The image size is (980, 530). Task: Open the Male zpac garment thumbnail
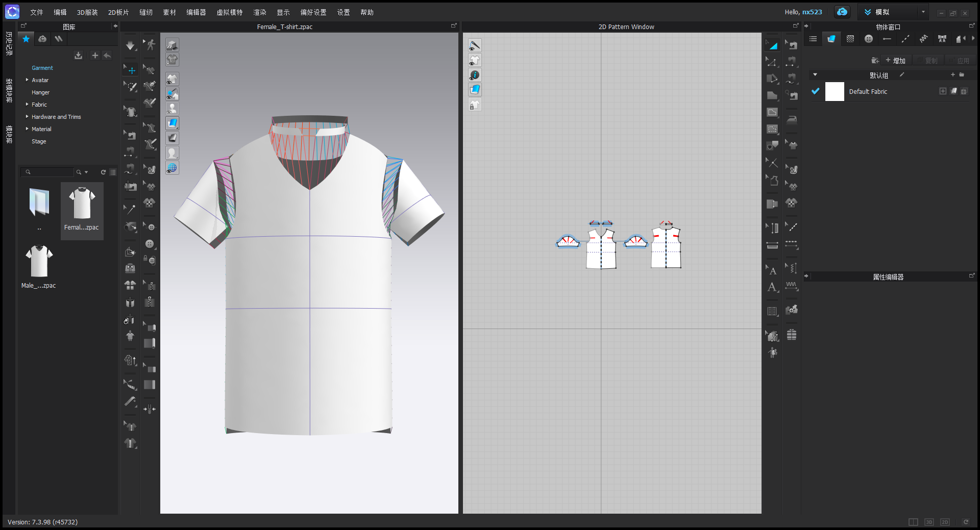point(39,267)
